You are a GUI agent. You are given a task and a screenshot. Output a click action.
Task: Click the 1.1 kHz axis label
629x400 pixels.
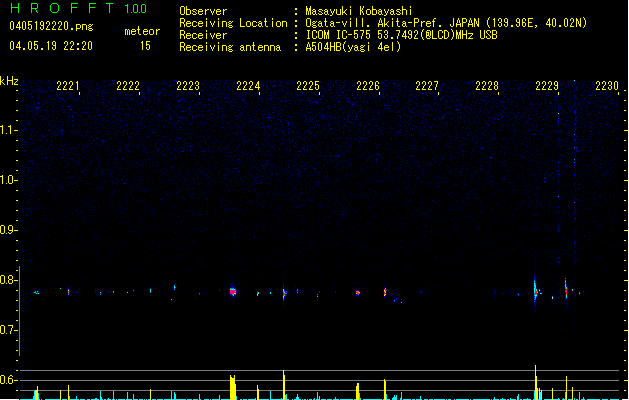click(x=8, y=130)
